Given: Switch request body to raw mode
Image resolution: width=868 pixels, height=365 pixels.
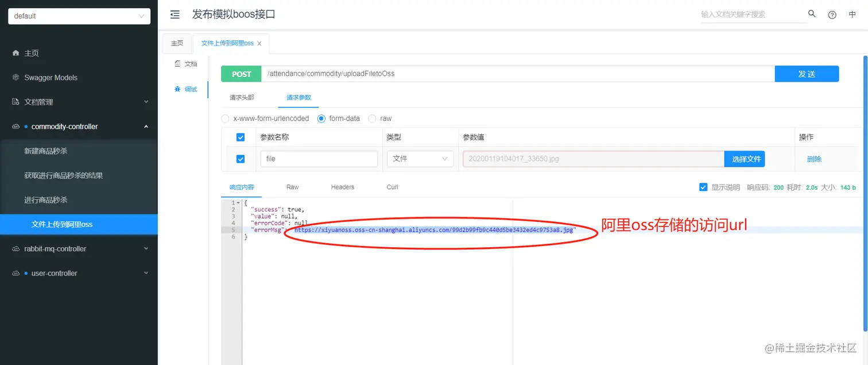Looking at the screenshot, I should (372, 118).
